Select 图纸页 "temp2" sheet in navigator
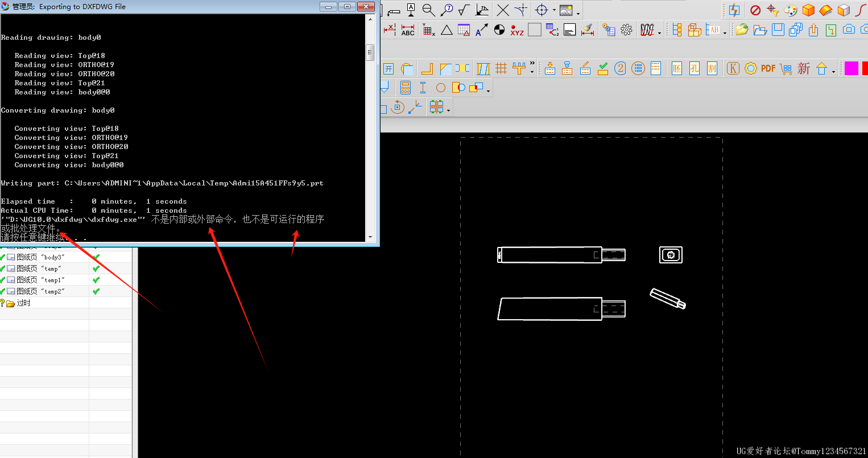The width and height of the screenshot is (868, 458). tap(40, 291)
